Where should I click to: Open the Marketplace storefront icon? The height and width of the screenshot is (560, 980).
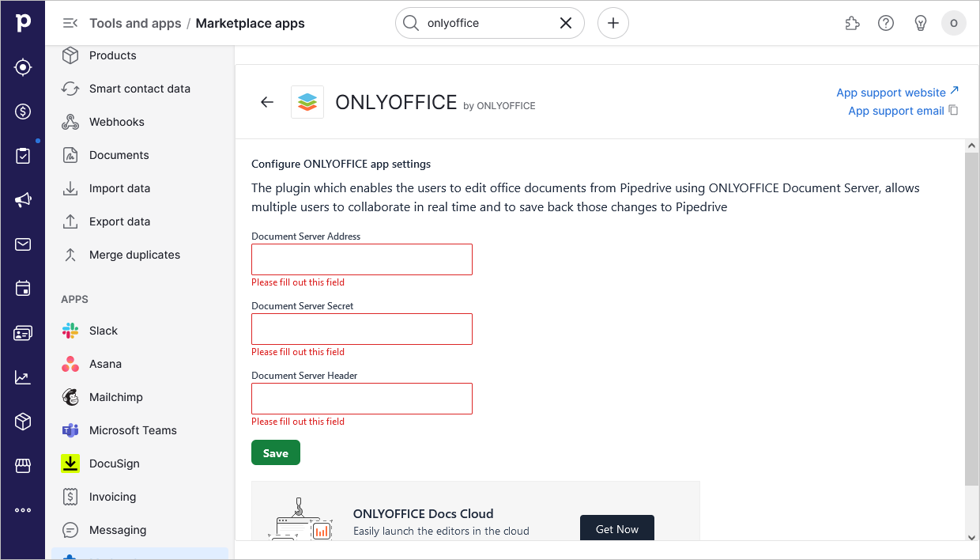click(23, 466)
